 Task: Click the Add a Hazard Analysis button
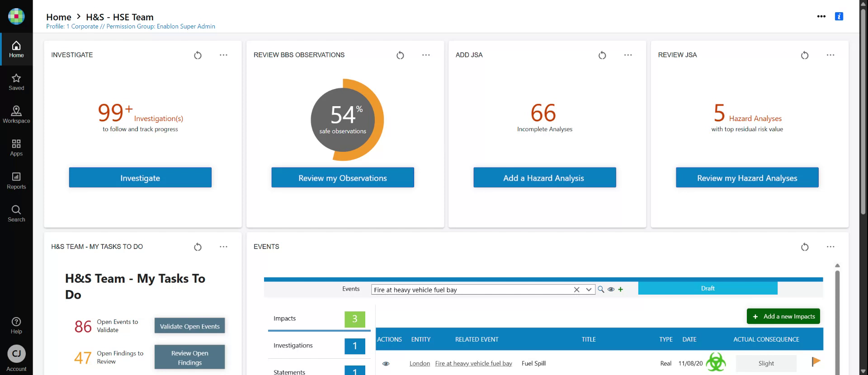tap(544, 178)
